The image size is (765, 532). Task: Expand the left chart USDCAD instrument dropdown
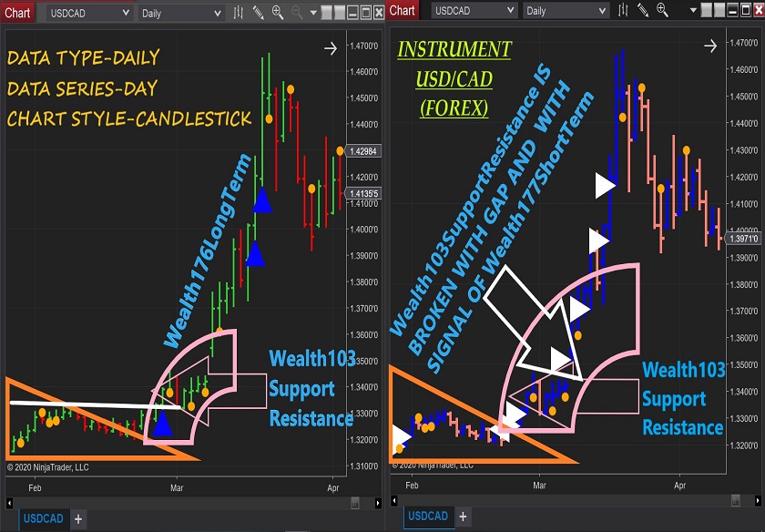point(125,14)
